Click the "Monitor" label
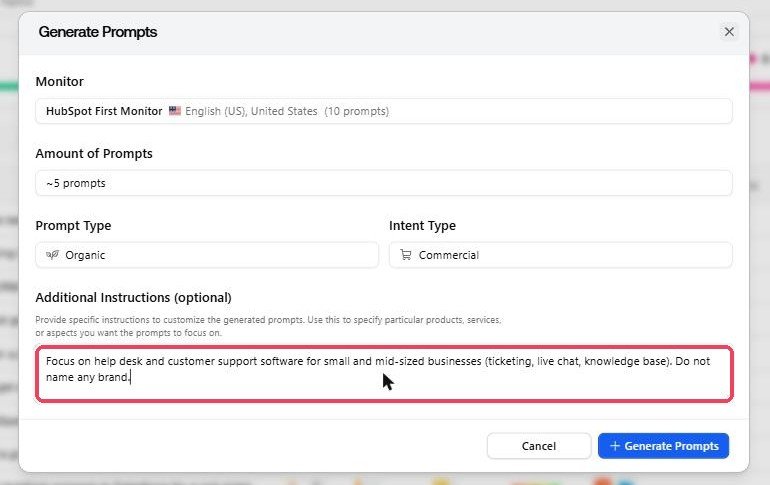Viewport: 770px width, 485px height. 59,81
